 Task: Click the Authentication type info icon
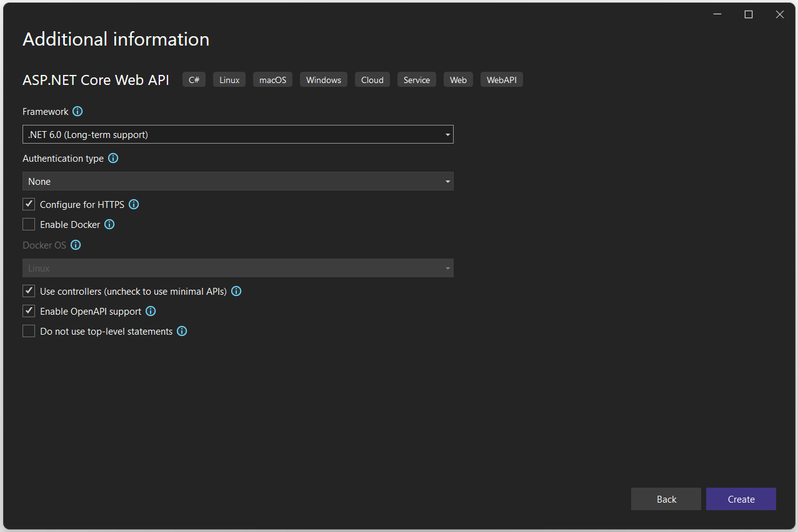pyautogui.click(x=113, y=158)
